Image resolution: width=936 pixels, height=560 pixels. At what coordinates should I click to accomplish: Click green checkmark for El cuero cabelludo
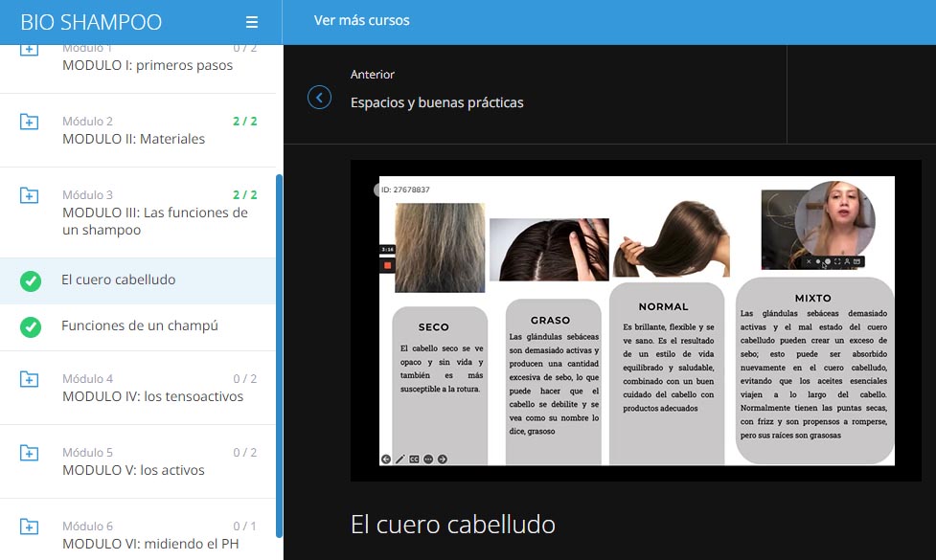pos(31,280)
